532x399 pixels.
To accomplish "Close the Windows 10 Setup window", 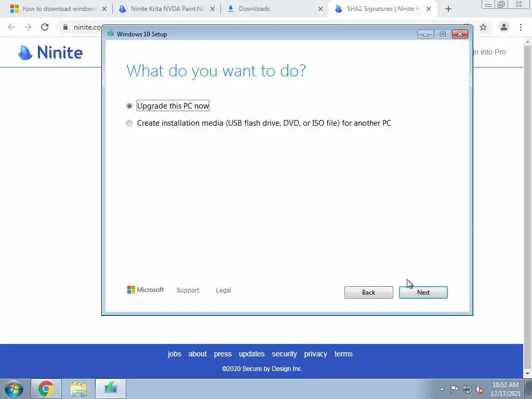I will [x=460, y=34].
